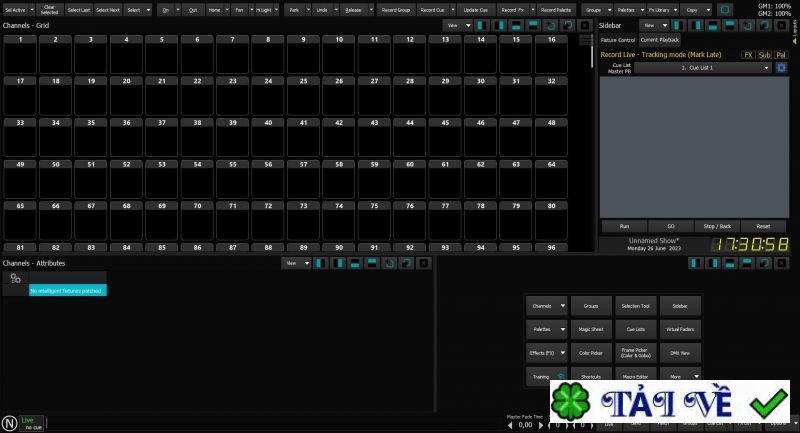Click the attributes fixture icon under Channels - Attributes
Screen dimensions: 800x433
[15, 278]
